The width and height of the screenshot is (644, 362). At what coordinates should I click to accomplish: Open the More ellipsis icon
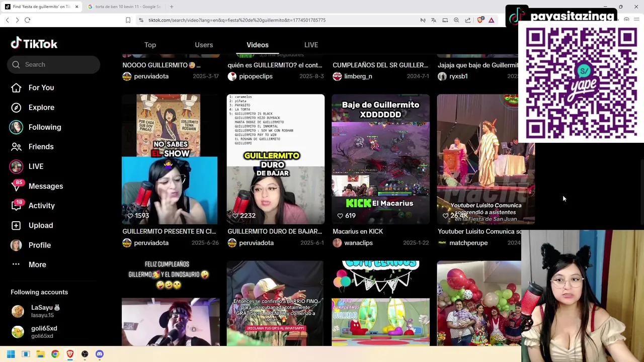pos(16,264)
